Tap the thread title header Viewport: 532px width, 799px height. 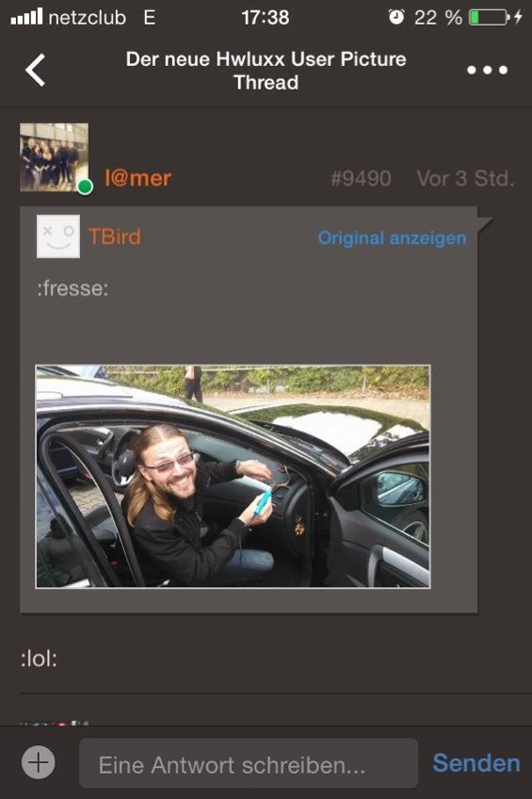tap(266, 71)
